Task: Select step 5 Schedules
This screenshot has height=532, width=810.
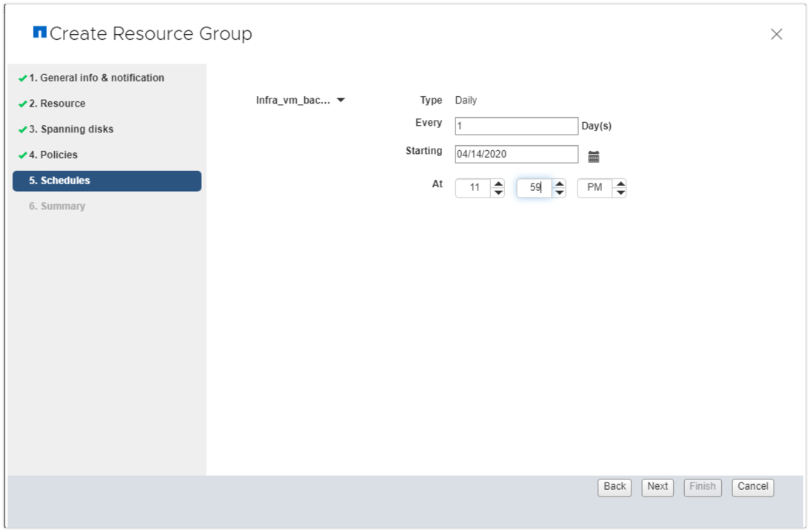Action: (x=107, y=181)
